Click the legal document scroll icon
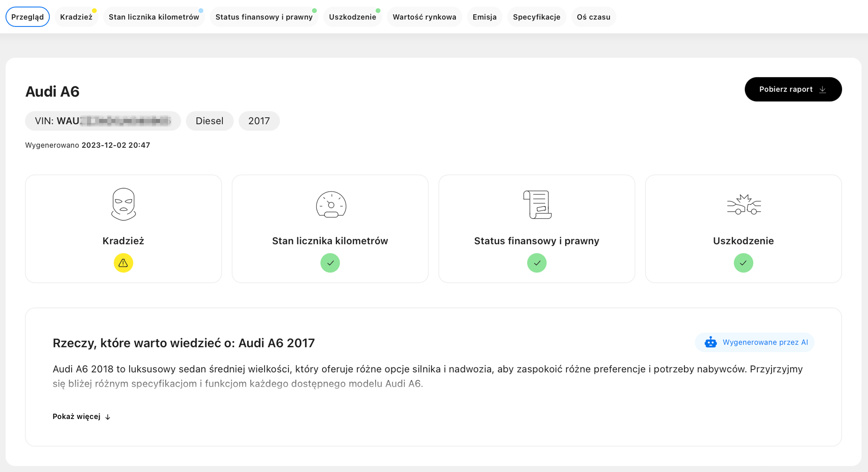This screenshot has width=868, height=472. [x=537, y=204]
